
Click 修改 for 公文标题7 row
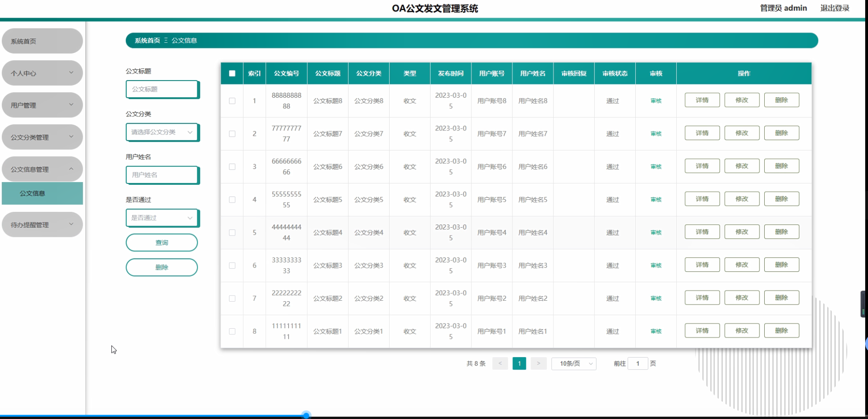tap(742, 133)
